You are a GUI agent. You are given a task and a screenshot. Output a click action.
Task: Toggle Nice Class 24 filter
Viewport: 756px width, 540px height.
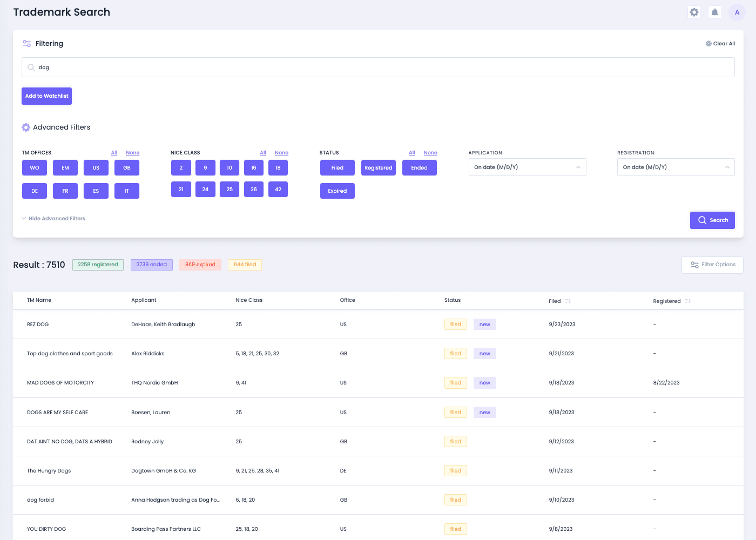point(205,190)
